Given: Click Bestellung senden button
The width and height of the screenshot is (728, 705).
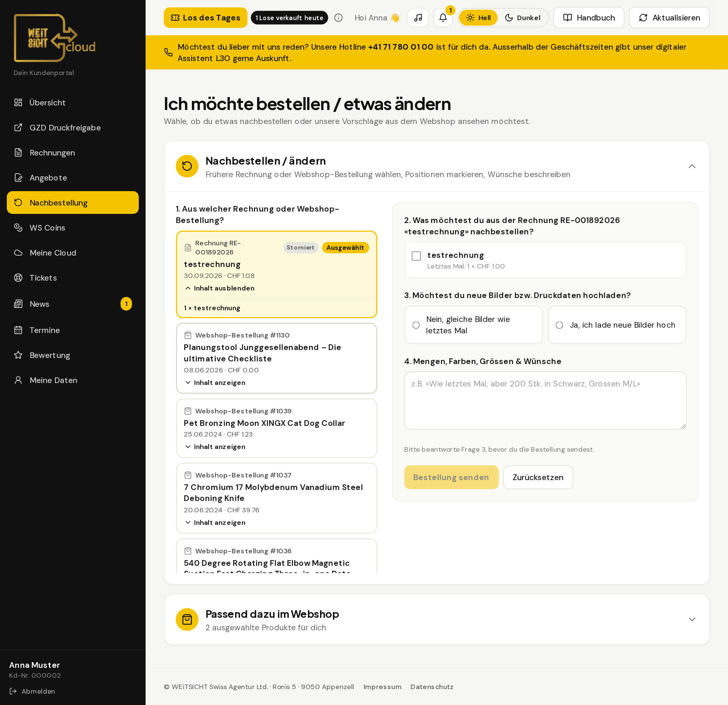Looking at the screenshot, I should tap(451, 477).
